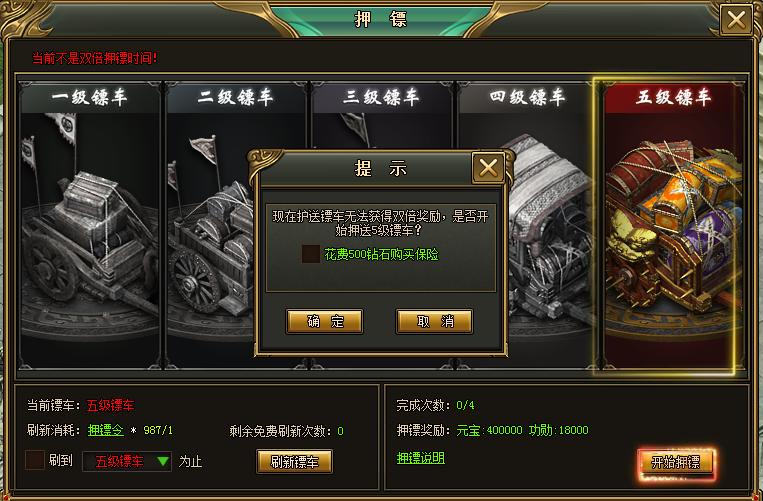Close the 提示 dialog with X icon
This screenshot has width=763, height=501.
pyautogui.click(x=488, y=168)
